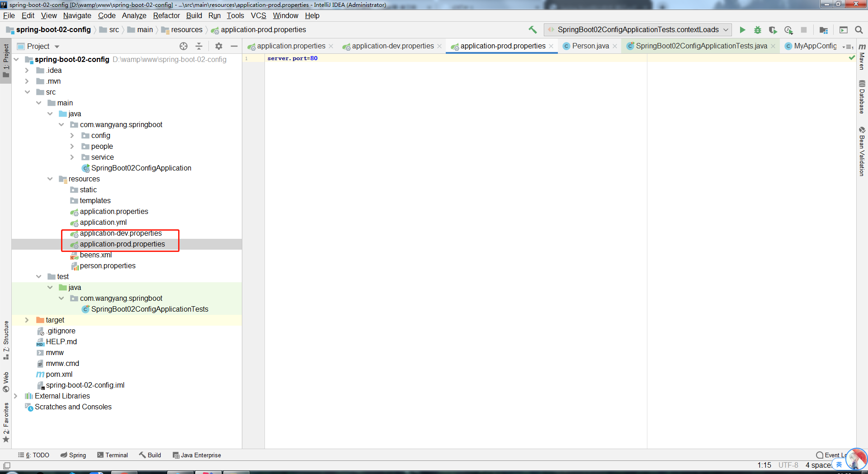Expand the target folder node
Image resolution: width=868 pixels, height=474 pixels.
pos(27,320)
